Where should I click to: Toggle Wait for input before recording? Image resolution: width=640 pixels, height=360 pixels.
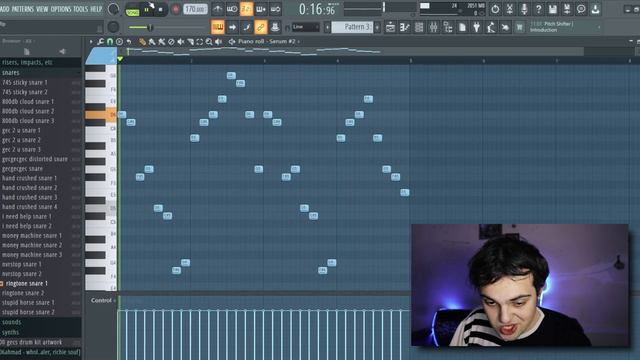[x=232, y=9]
